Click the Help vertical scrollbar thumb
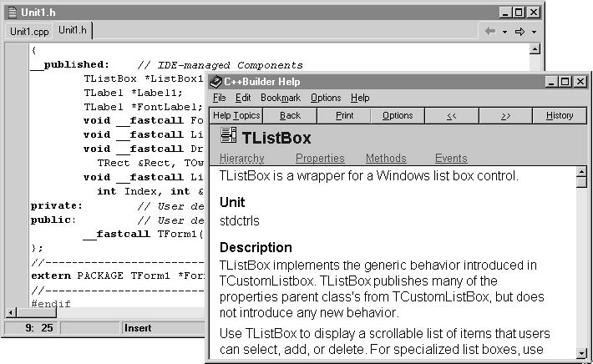 point(581,182)
